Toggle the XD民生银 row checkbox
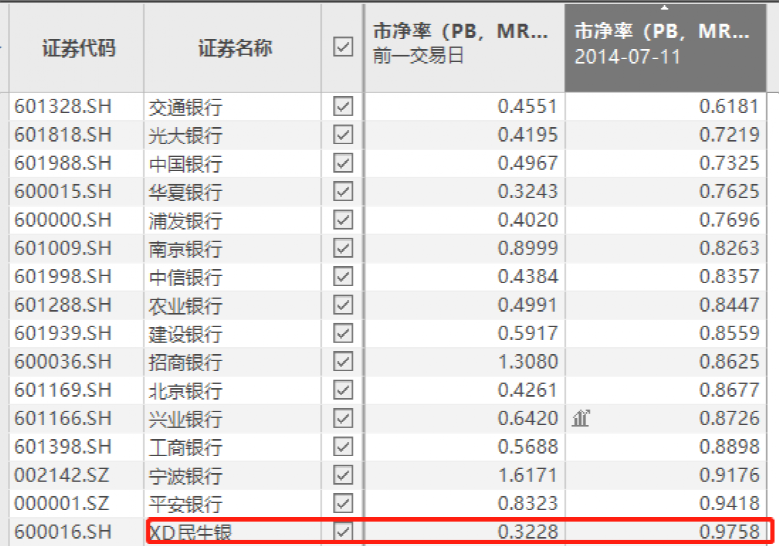Screen dimensions: 779x546 (343, 531)
